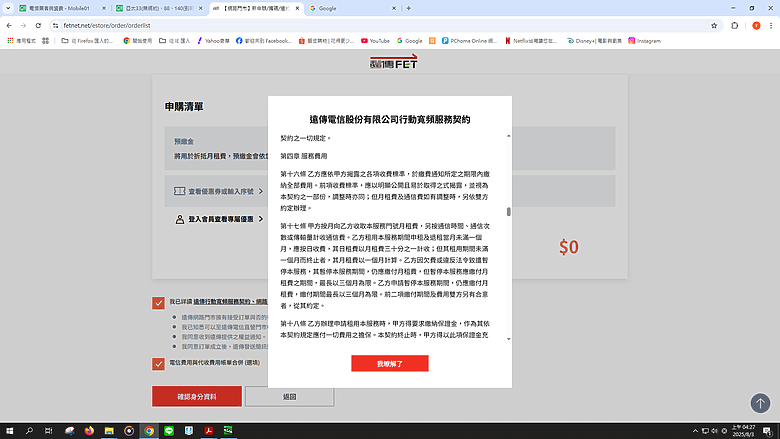Reload the current page

coord(38,25)
